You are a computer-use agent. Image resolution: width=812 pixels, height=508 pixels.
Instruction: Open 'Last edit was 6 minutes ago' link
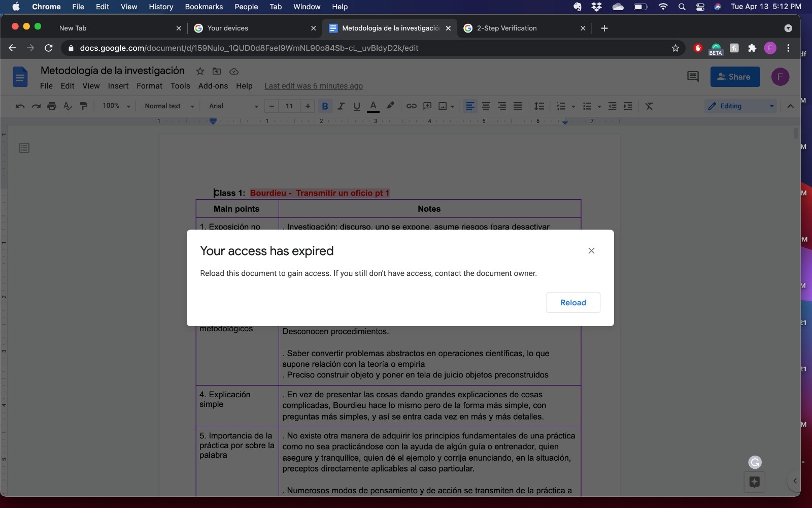click(x=314, y=86)
